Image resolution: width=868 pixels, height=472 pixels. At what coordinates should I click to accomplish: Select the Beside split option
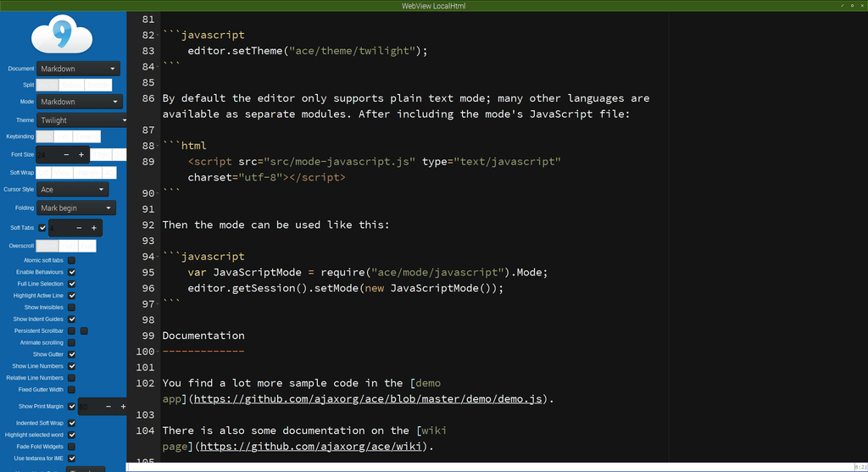(98, 85)
